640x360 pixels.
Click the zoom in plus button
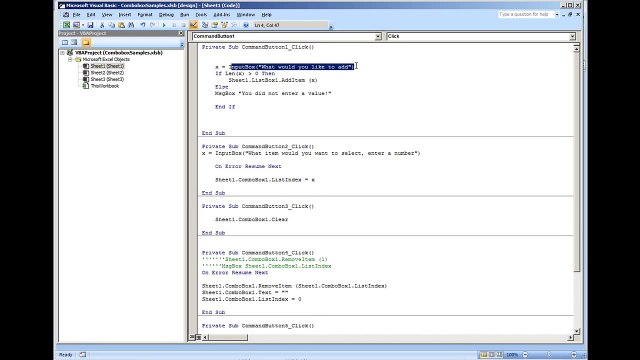573,355
